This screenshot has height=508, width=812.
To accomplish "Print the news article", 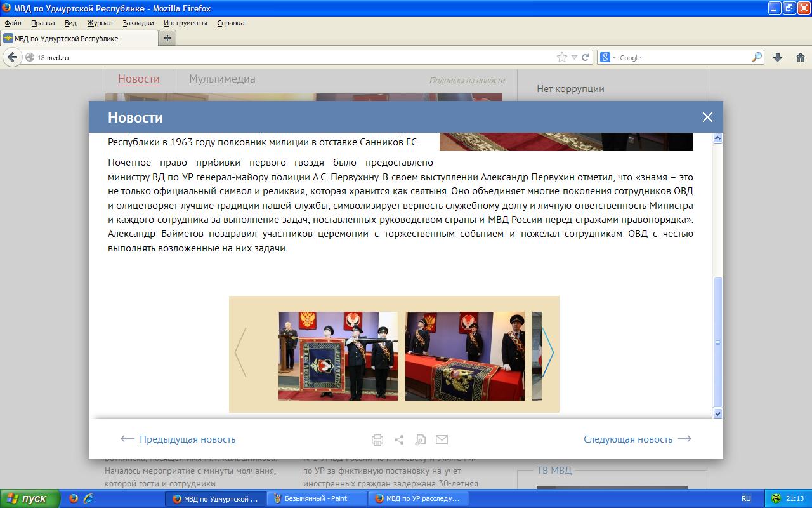I will (x=377, y=439).
